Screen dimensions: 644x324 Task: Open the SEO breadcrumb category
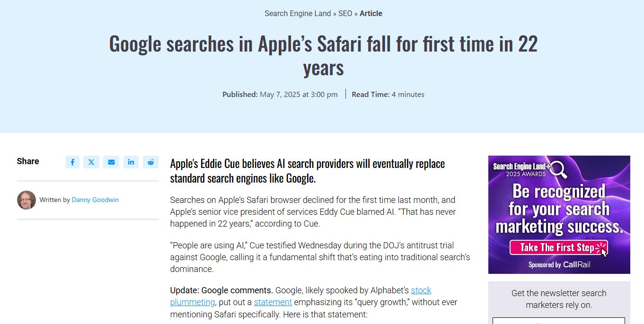tap(345, 13)
